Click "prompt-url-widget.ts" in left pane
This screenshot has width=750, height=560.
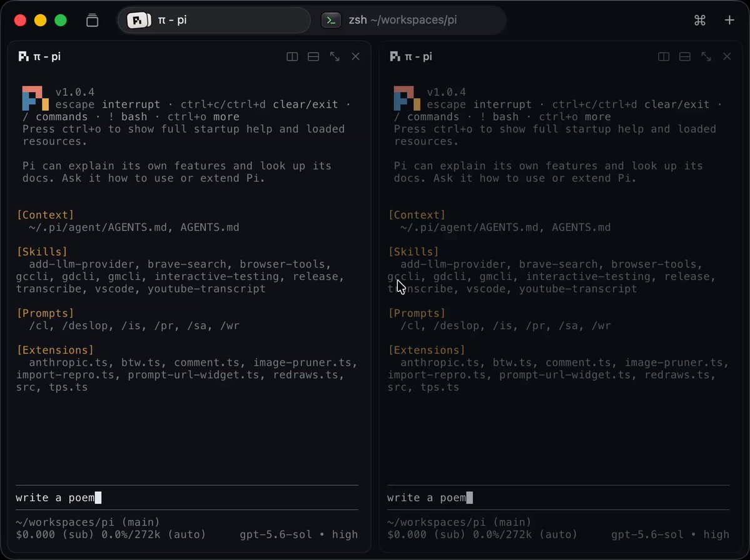[194, 375]
